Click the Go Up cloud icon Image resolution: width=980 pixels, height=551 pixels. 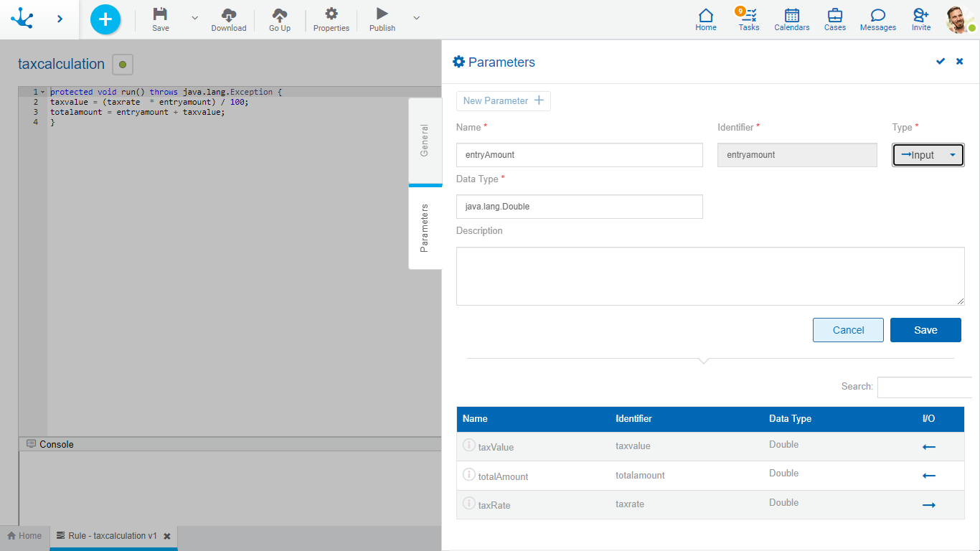click(280, 14)
